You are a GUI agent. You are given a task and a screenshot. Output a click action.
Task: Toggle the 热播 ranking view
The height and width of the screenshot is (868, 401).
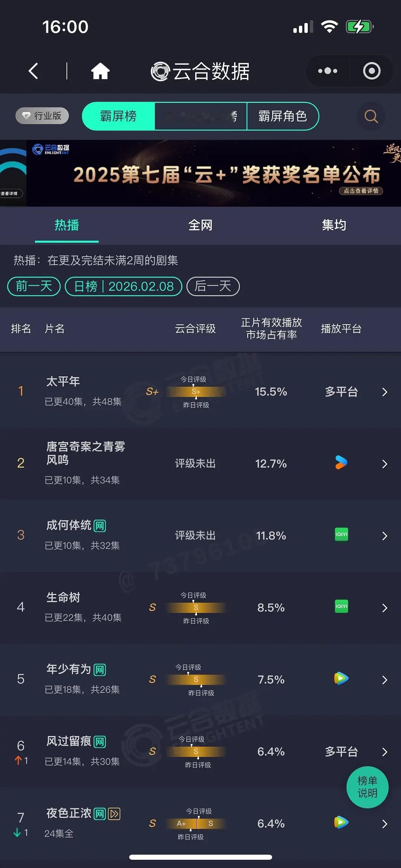[x=66, y=225]
